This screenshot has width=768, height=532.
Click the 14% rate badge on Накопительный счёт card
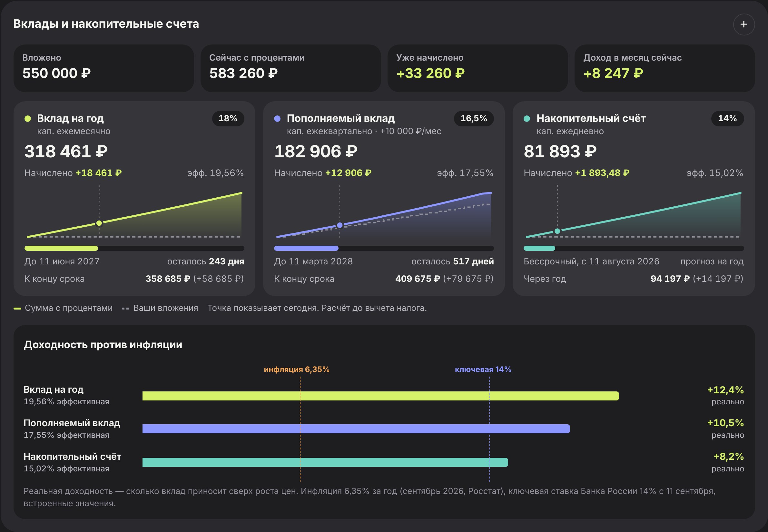click(x=727, y=118)
